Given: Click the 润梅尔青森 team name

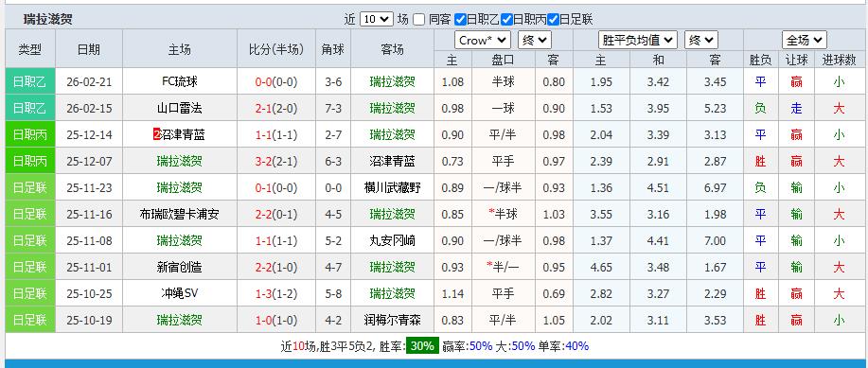Looking at the screenshot, I should [393, 320].
